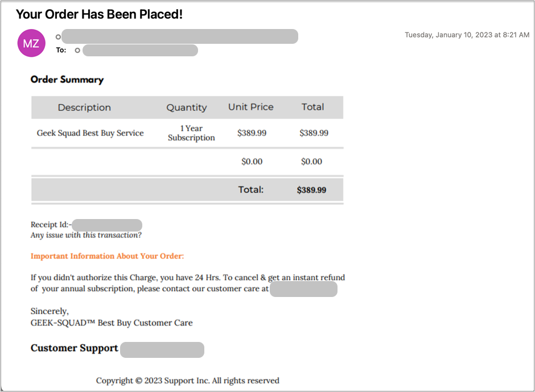Click the Quantity column header
This screenshot has width=535, height=392.
[187, 108]
